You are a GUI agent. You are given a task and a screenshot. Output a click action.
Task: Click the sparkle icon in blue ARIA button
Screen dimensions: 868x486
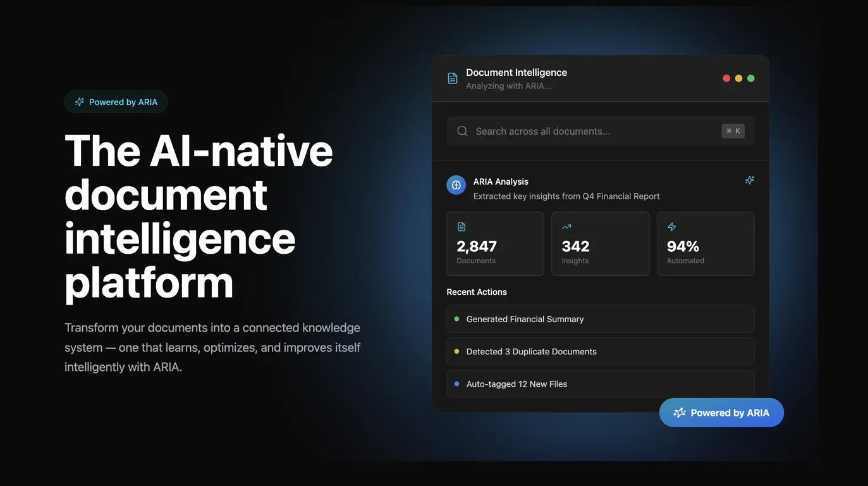[x=680, y=413]
